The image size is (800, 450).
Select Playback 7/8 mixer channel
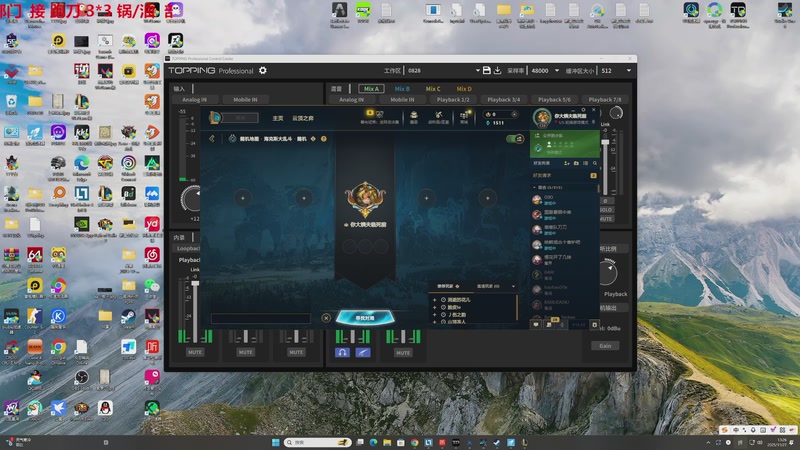point(605,99)
